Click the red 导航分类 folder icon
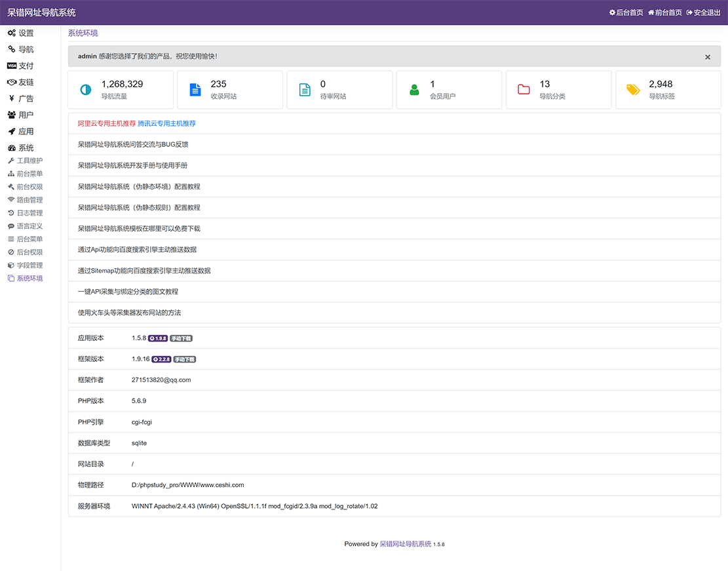Viewport: 728px width, 571px height. [524, 90]
